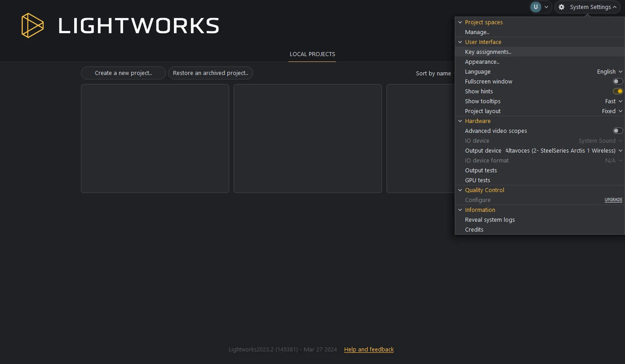Screen dimensions: 625x364
Task: Collapse the System Settings menu chevron
Action: pos(615,7)
